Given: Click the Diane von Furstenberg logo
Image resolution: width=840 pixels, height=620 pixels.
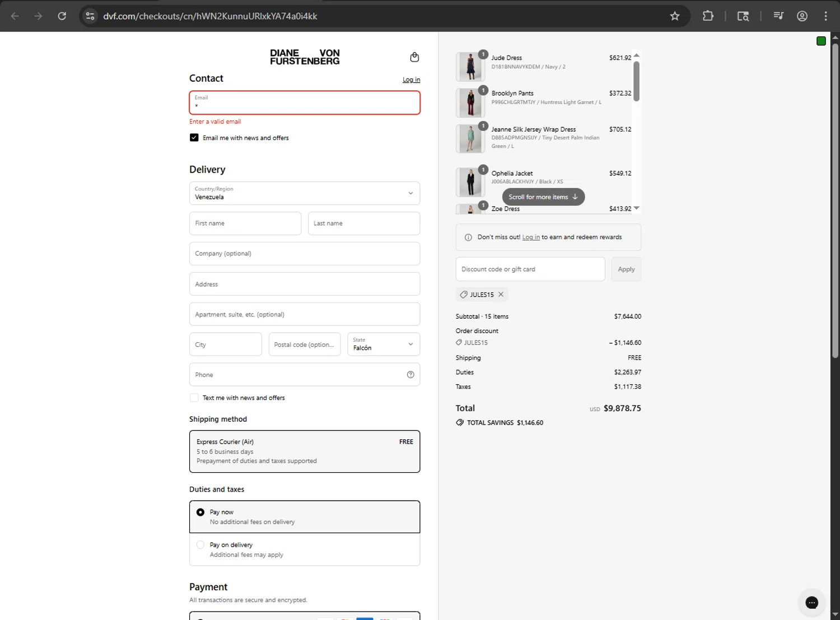Looking at the screenshot, I should pyautogui.click(x=305, y=57).
